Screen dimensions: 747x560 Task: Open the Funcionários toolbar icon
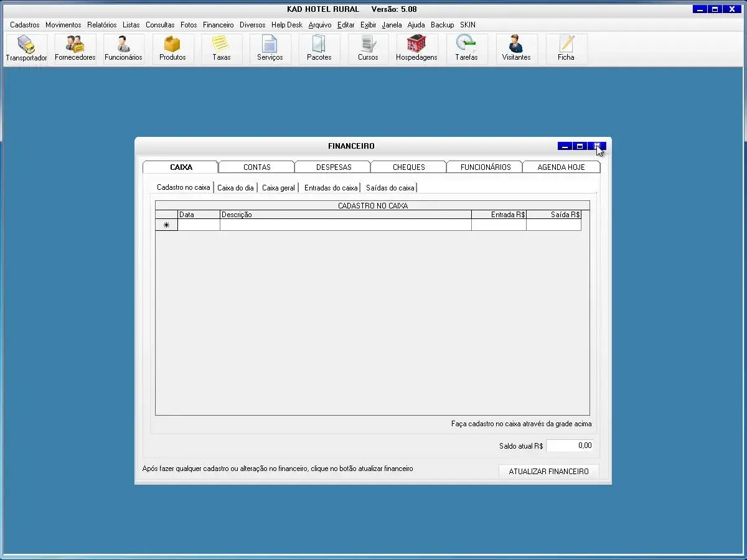(123, 49)
